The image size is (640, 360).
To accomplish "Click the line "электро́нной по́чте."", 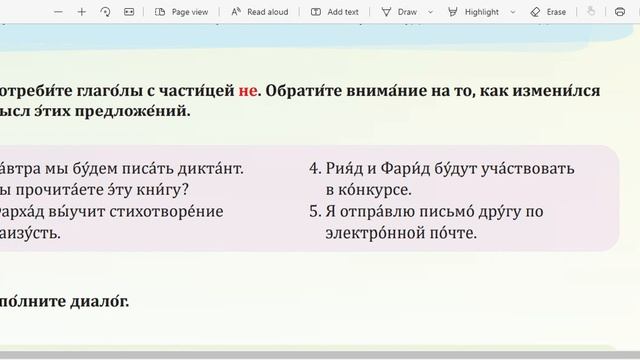I will 401,233.
